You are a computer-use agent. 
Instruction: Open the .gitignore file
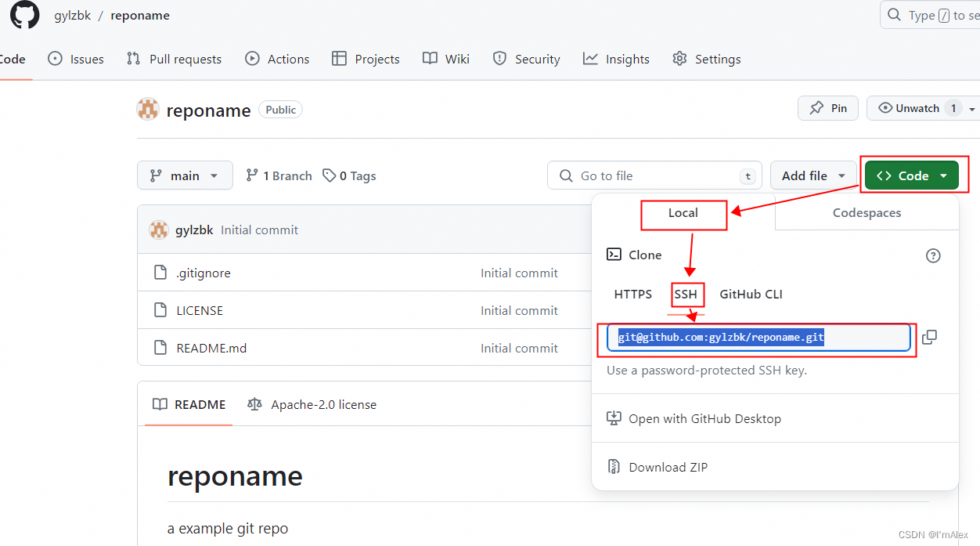tap(204, 273)
